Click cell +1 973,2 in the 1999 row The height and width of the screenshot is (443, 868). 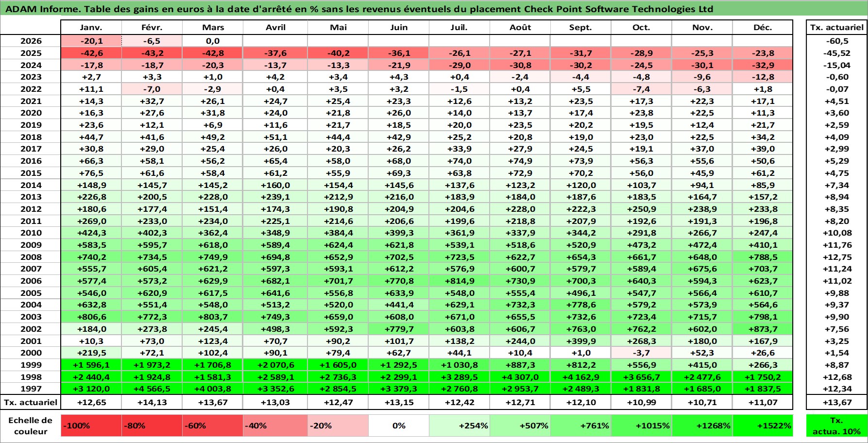152,365
